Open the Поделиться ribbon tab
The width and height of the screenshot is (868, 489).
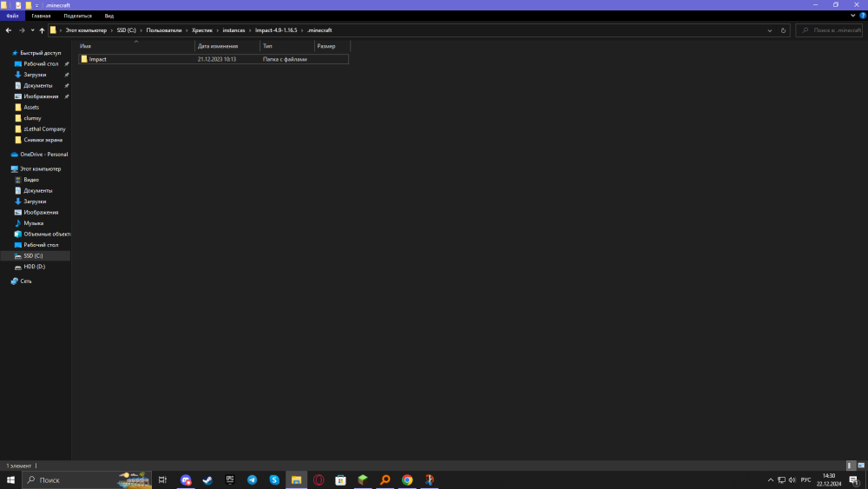click(77, 16)
